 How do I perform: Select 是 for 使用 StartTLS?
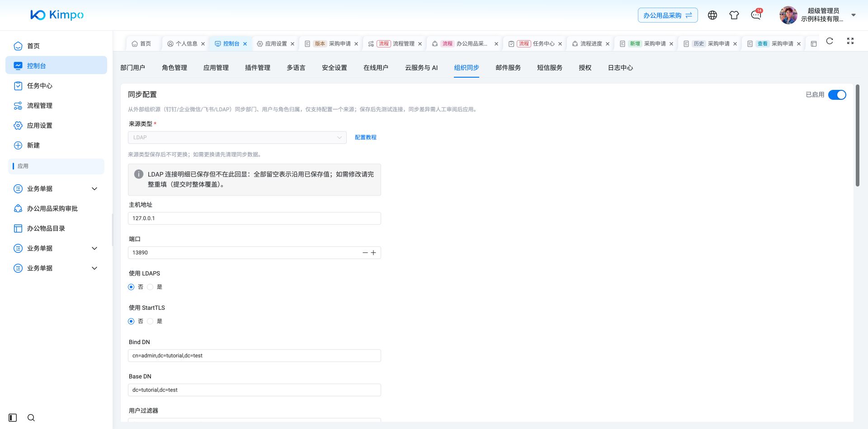click(x=150, y=321)
